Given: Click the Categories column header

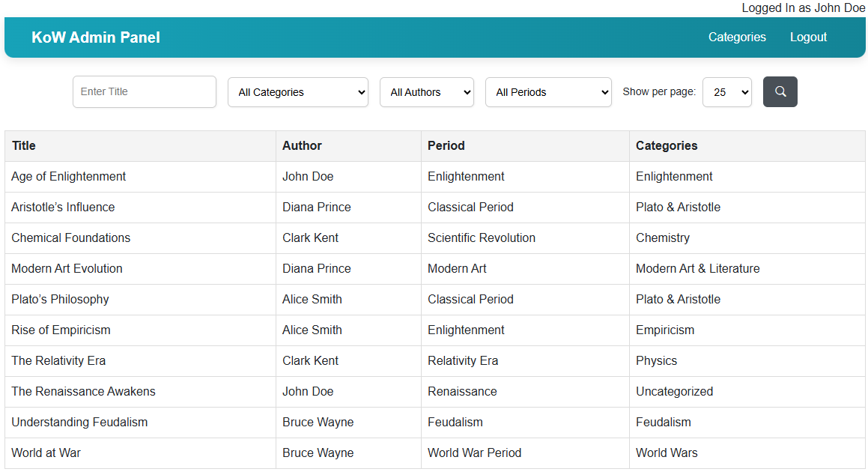Looking at the screenshot, I should [x=667, y=145].
